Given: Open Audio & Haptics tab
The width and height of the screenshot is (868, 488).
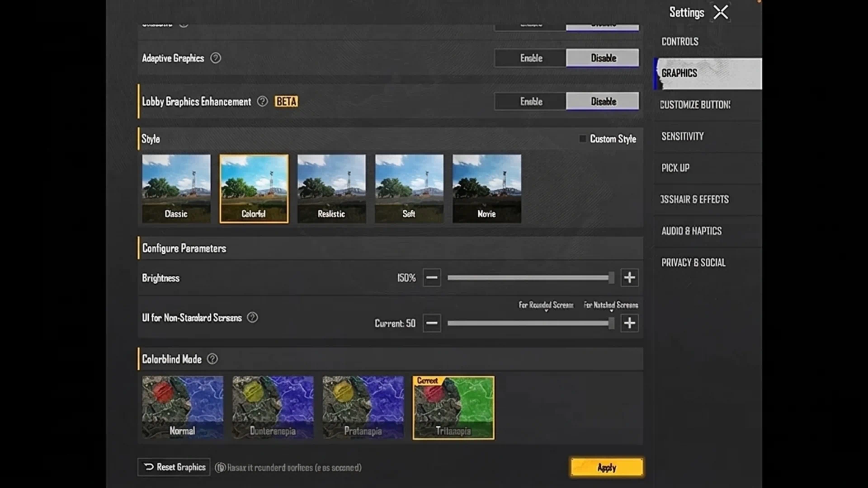Looking at the screenshot, I should pyautogui.click(x=708, y=231).
